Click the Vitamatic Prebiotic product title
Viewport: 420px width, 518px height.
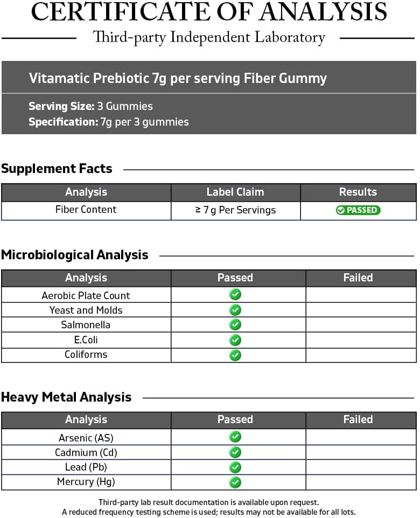tap(178, 78)
